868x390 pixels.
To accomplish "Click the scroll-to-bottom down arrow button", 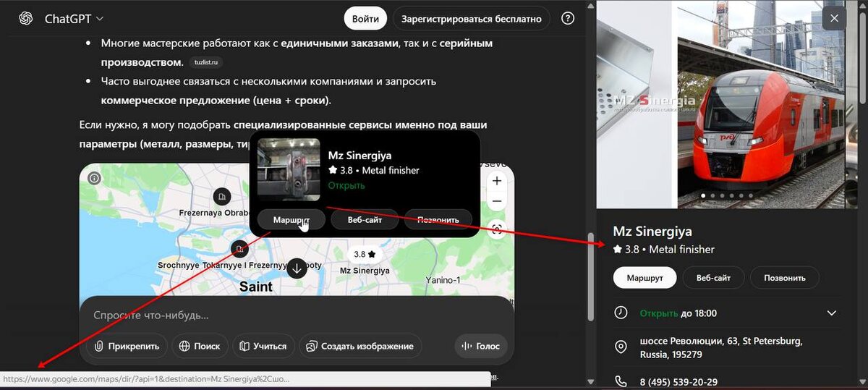I will (x=297, y=268).
